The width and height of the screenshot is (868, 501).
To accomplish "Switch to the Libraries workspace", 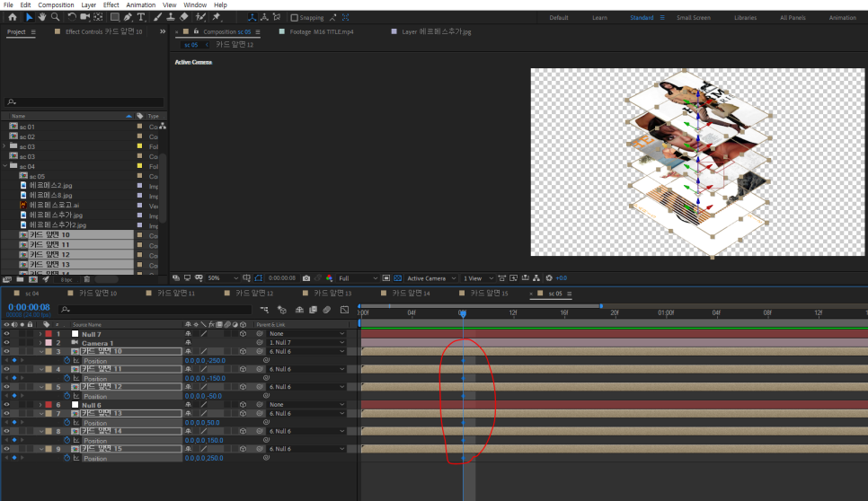I will [x=745, y=18].
